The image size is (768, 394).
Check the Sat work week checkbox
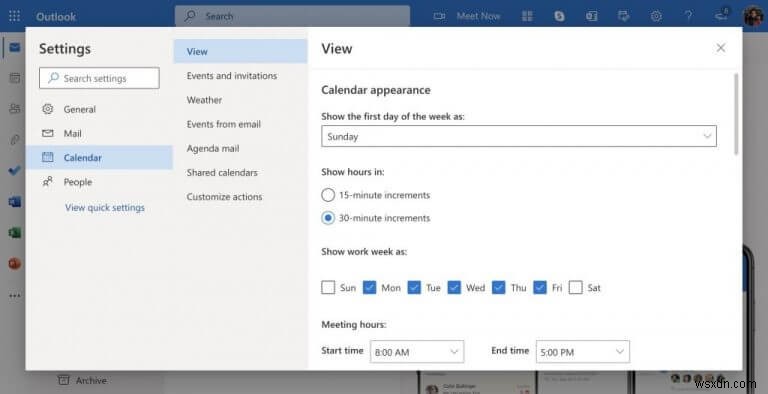(576, 287)
